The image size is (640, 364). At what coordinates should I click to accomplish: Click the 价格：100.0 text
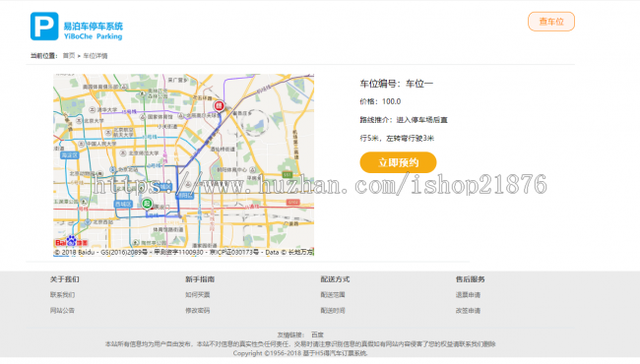point(380,101)
